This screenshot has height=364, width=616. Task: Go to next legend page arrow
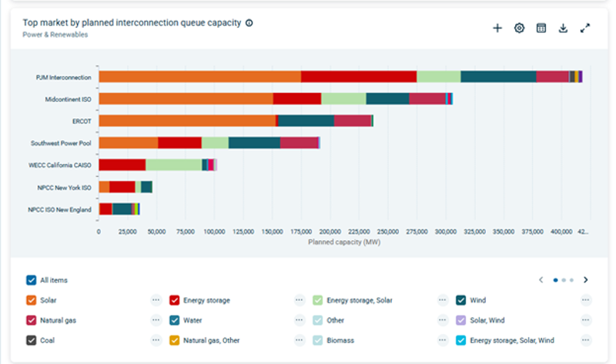point(586,280)
